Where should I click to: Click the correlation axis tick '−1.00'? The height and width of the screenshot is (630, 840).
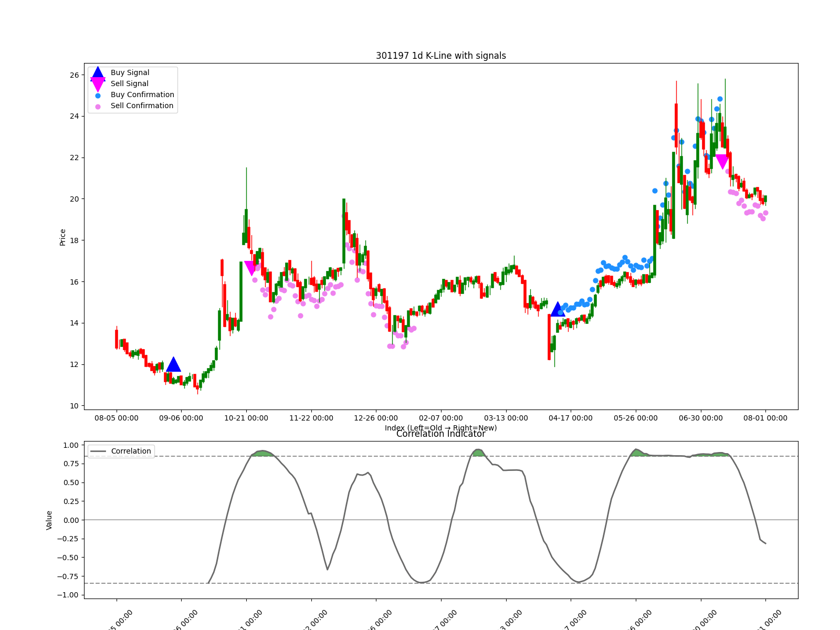68,595
